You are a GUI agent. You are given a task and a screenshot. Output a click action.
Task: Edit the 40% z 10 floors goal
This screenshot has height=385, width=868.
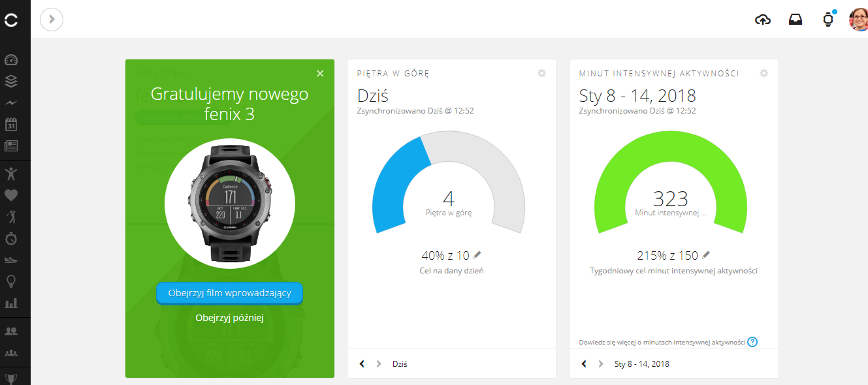(477, 255)
